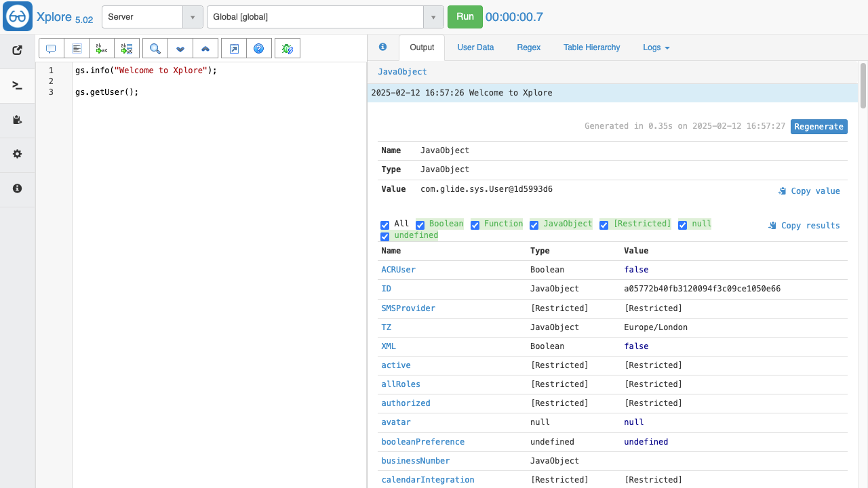Image resolution: width=868 pixels, height=488 pixels.
Task: Click the full screen arrow toolbar icon
Action: (x=234, y=49)
